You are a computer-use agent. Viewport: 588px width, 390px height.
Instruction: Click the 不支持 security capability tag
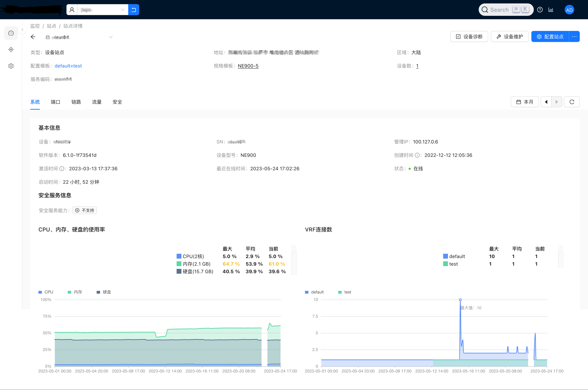[84, 210]
